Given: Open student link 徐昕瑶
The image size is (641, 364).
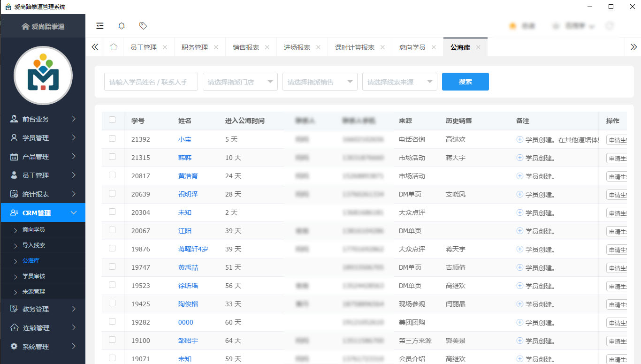Looking at the screenshot, I should coord(188,286).
